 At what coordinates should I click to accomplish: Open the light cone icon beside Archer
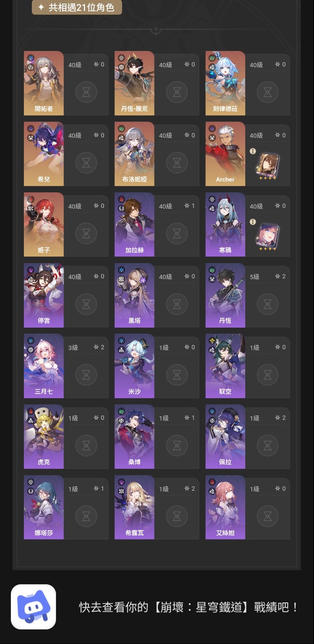(x=268, y=166)
